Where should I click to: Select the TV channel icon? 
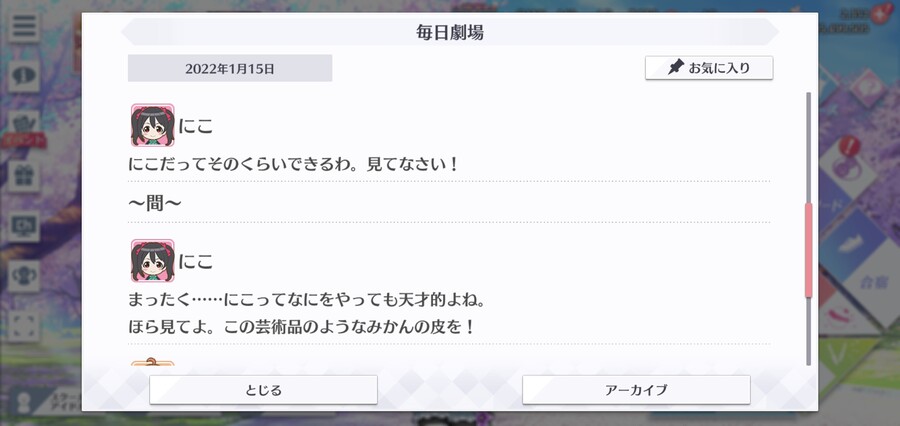click(x=24, y=226)
